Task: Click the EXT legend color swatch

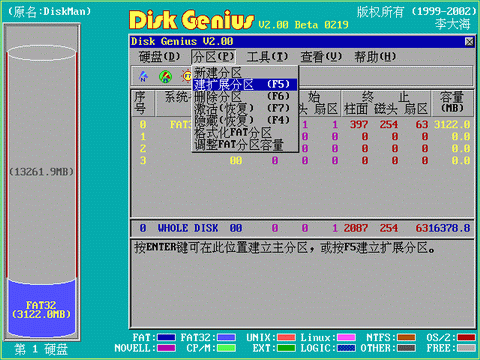Action: pyautogui.click(x=286, y=348)
